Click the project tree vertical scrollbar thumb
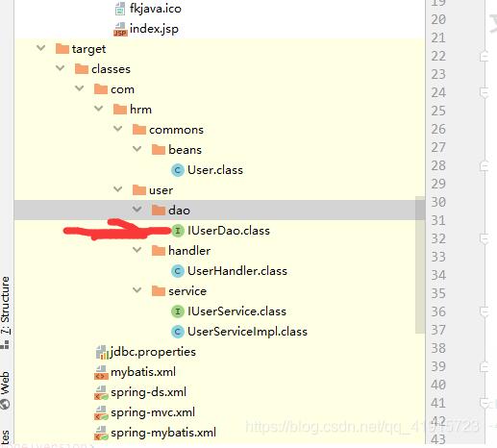This screenshot has width=497, height=448. (x=420, y=265)
